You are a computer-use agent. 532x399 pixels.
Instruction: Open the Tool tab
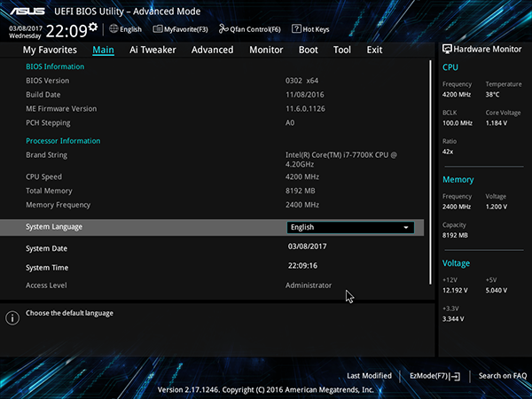pos(342,50)
